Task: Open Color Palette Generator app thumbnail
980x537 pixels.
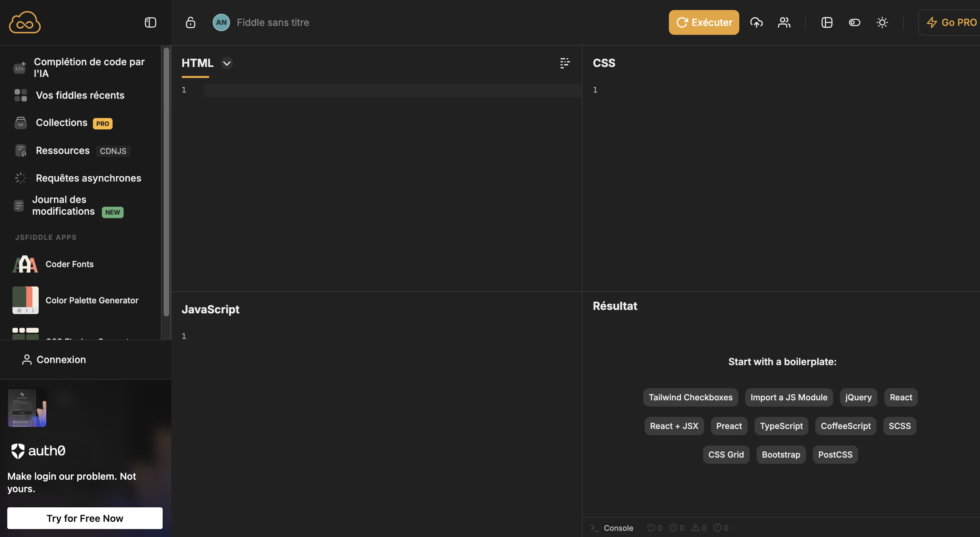Action: [26, 300]
